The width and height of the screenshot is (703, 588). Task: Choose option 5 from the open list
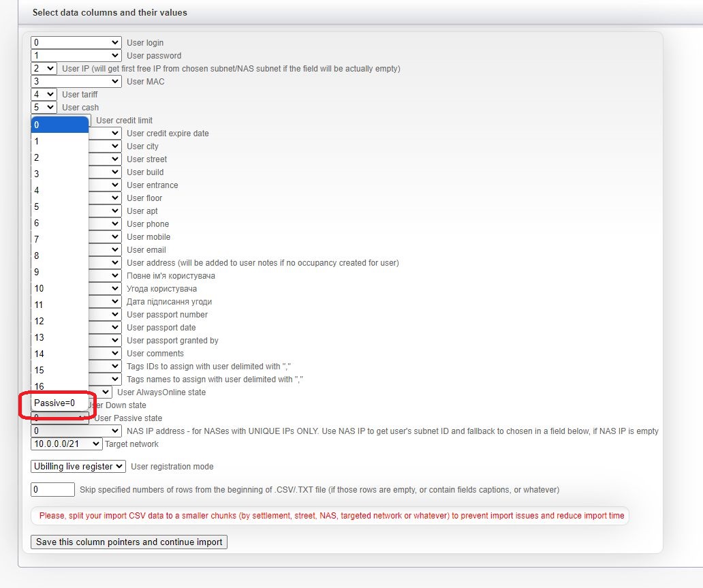pos(59,206)
